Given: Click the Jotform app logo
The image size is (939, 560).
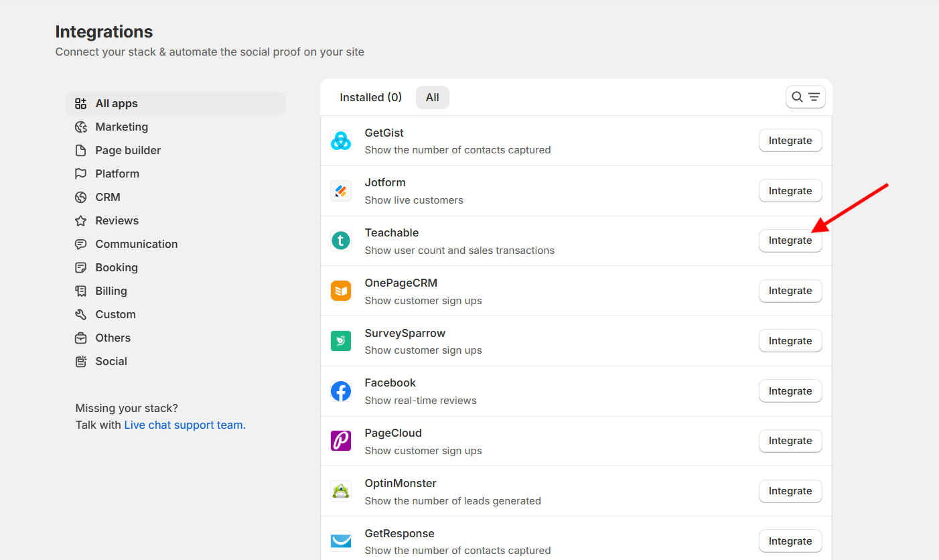Looking at the screenshot, I should [x=341, y=191].
